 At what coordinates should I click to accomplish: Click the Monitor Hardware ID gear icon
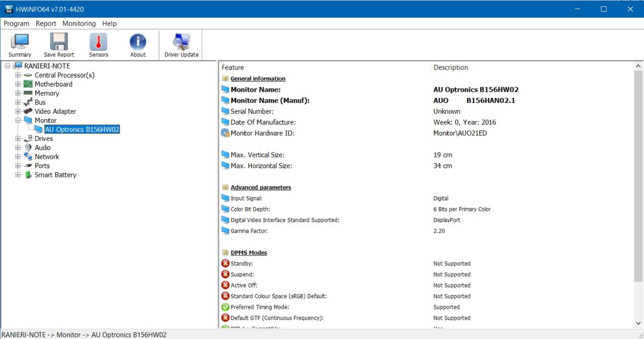[x=225, y=133]
